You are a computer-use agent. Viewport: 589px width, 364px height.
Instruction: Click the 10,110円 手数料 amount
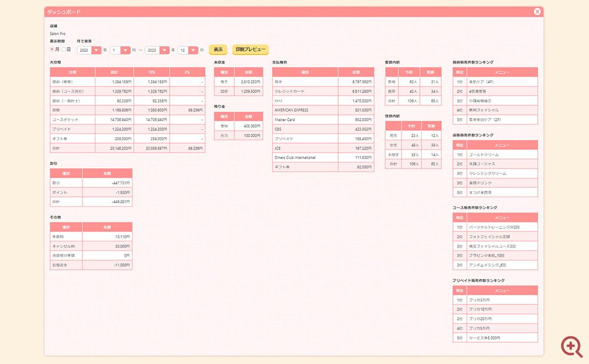point(123,237)
